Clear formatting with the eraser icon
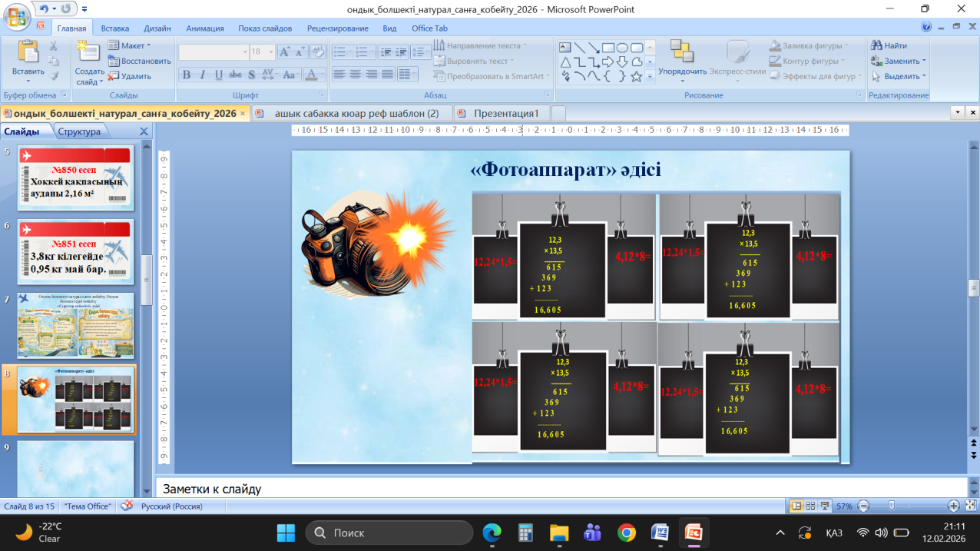980x551 pixels. tap(319, 51)
